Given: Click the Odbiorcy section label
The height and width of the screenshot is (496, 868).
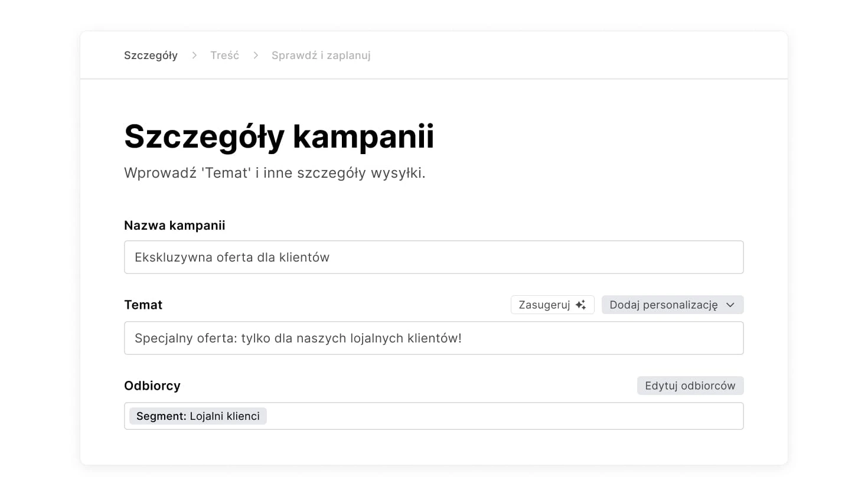Looking at the screenshot, I should point(152,386).
